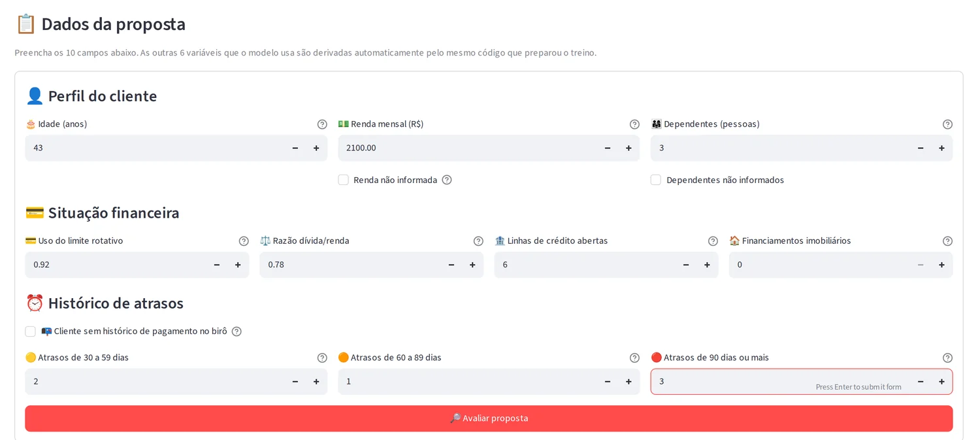
Task: Increase Idade value with plus button
Action: click(x=316, y=148)
